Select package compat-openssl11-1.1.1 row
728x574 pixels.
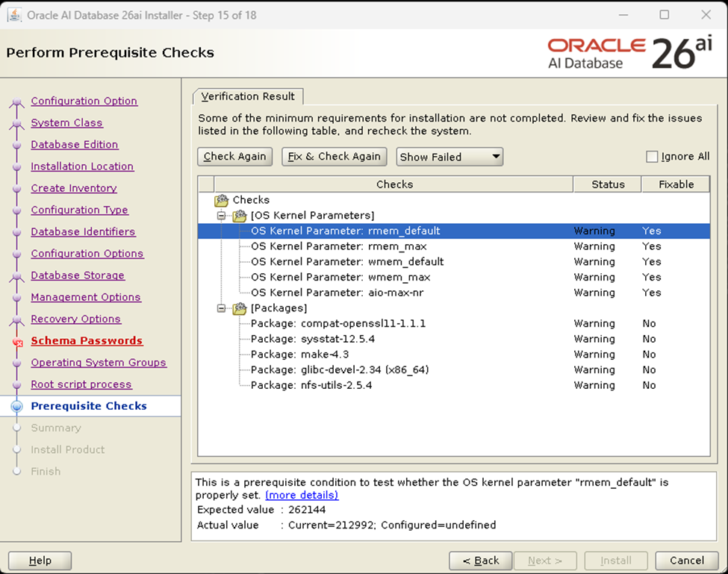tap(454, 323)
